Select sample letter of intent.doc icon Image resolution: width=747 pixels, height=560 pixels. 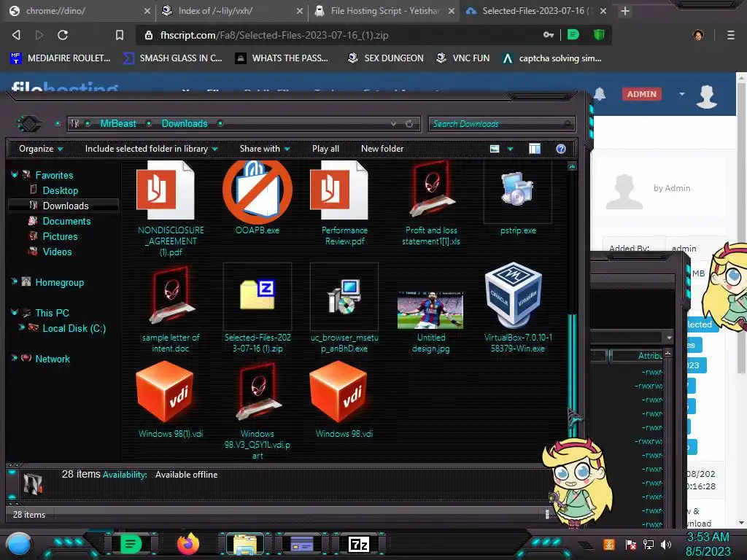(171, 295)
